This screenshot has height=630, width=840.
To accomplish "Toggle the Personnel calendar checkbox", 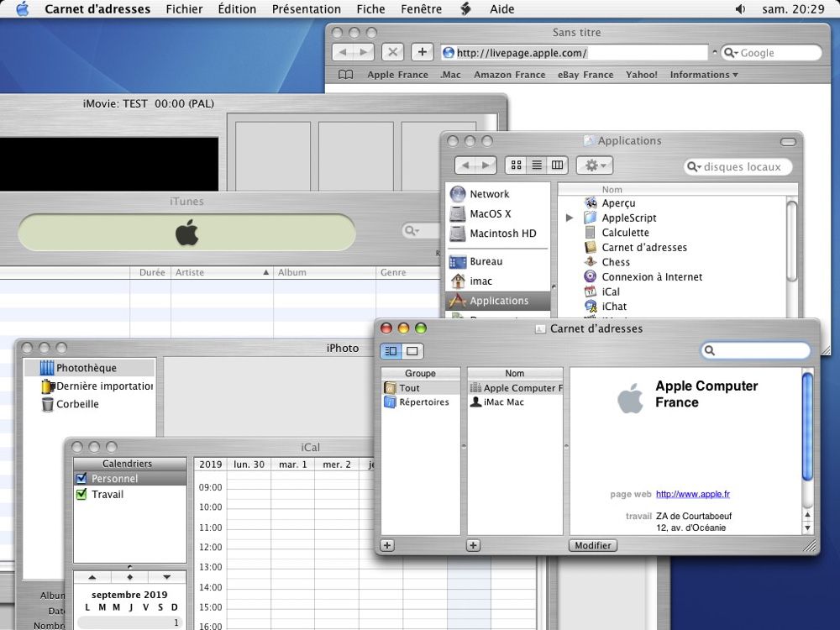I will 81,479.
